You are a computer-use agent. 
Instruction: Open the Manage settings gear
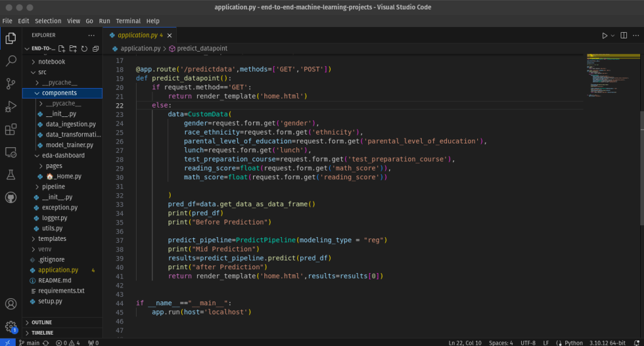point(11,326)
